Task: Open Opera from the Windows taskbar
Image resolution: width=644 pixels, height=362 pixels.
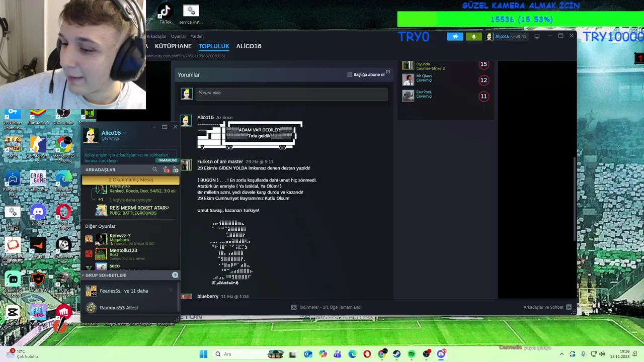Action: coord(367,354)
